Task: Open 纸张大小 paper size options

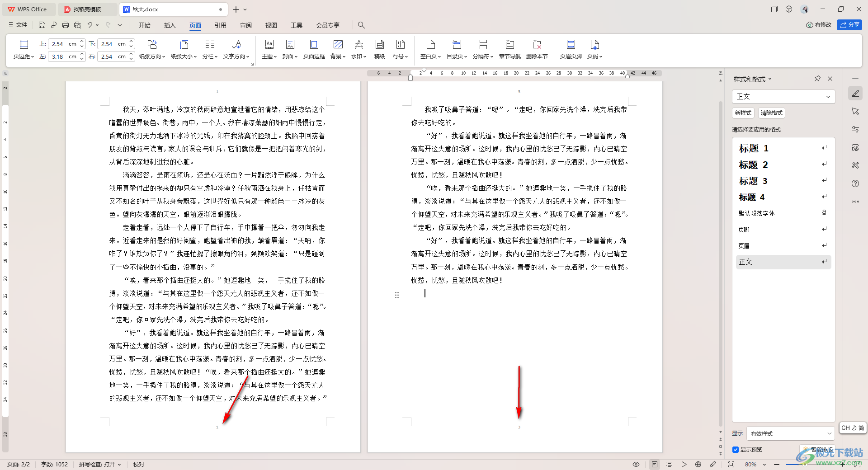Action: click(x=184, y=49)
